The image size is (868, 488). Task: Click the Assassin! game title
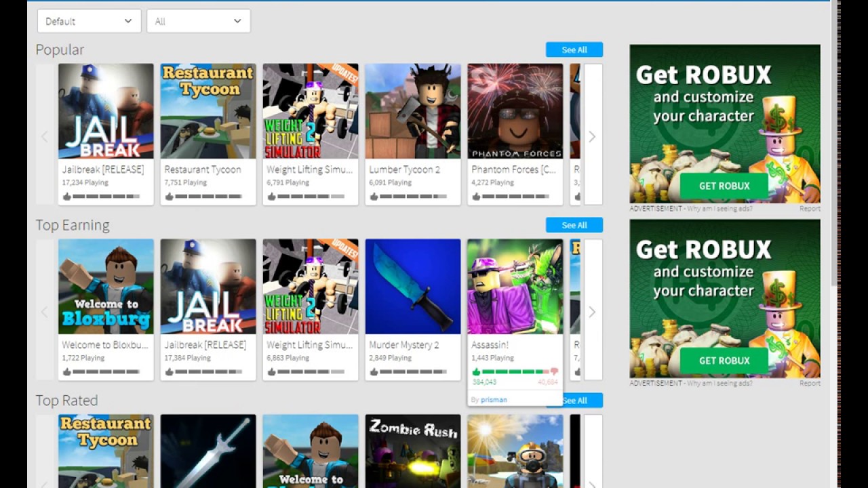click(490, 345)
